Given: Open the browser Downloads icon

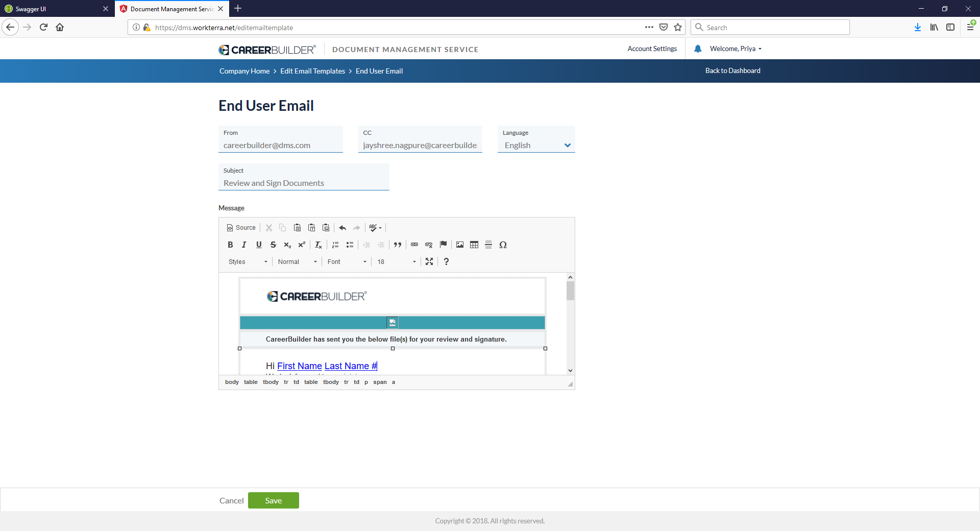Looking at the screenshot, I should 918,27.
